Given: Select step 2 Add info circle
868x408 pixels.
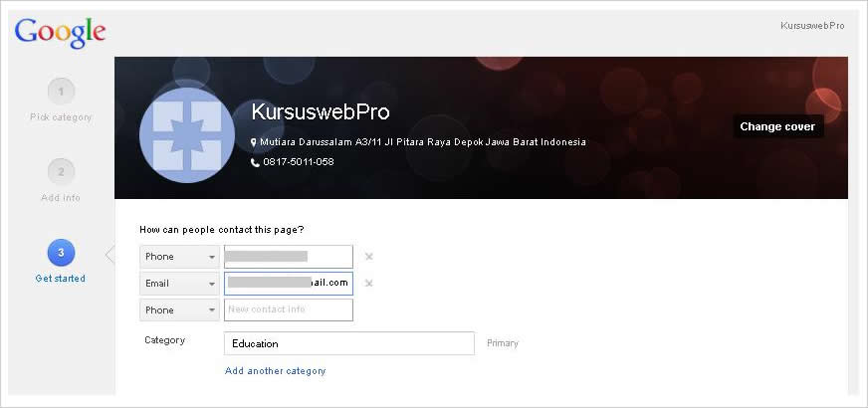Looking at the screenshot, I should [x=61, y=171].
